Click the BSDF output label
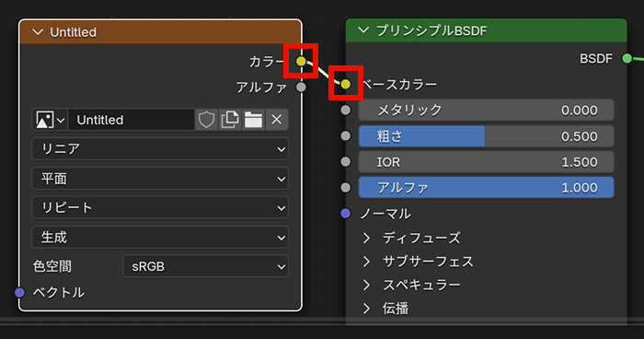The image size is (644, 339). [596, 59]
